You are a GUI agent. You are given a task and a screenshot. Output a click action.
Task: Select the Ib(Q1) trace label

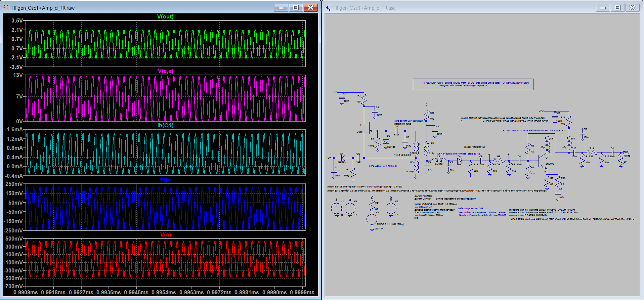coord(165,125)
